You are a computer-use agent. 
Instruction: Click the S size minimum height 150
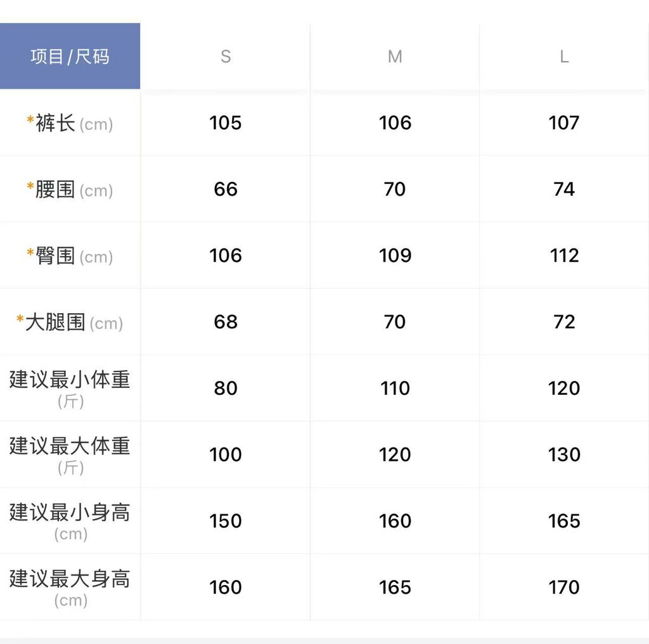coord(226,521)
